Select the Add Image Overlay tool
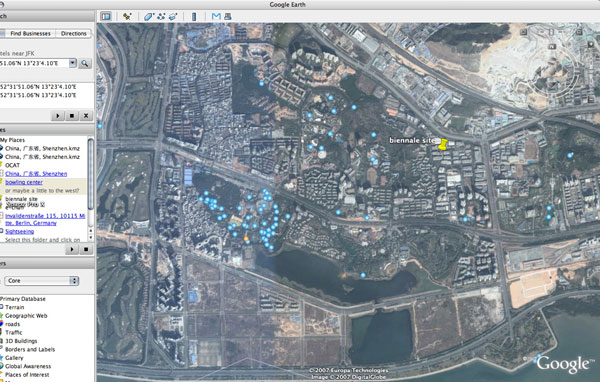The height and width of the screenshot is (382, 600). [x=173, y=16]
